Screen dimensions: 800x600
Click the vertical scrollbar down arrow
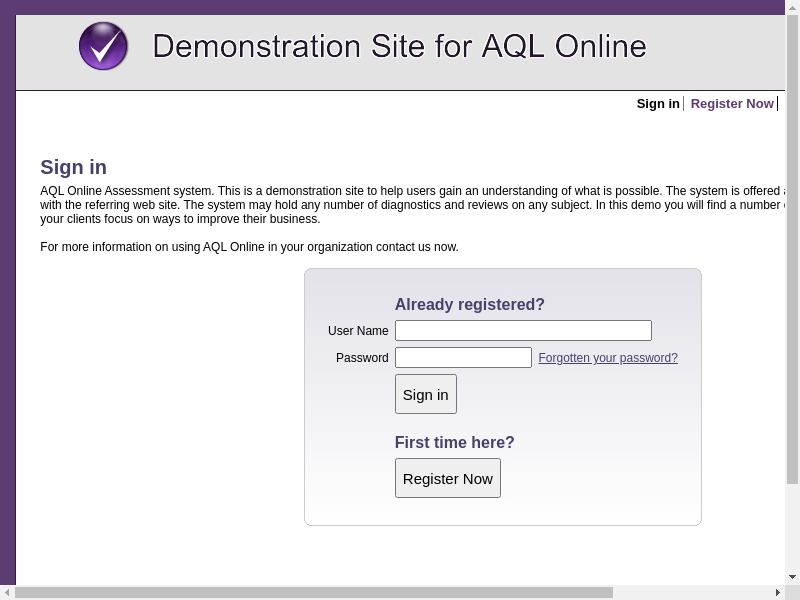(792, 577)
